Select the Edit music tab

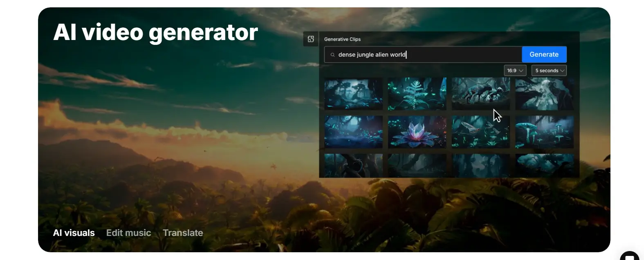tap(128, 233)
